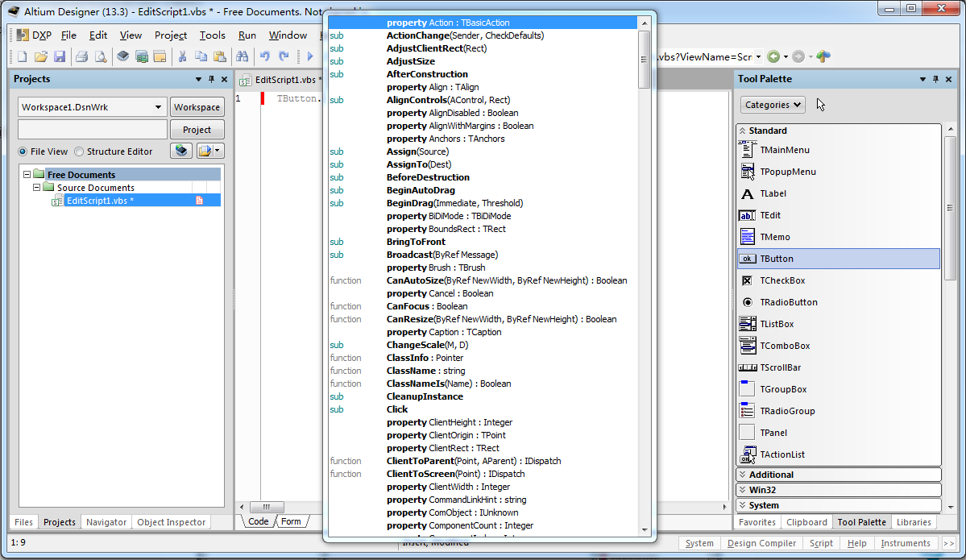Viewport: 966px width, 560px height.
Task: Click the Instruments status button
Action: click(905, 543)
